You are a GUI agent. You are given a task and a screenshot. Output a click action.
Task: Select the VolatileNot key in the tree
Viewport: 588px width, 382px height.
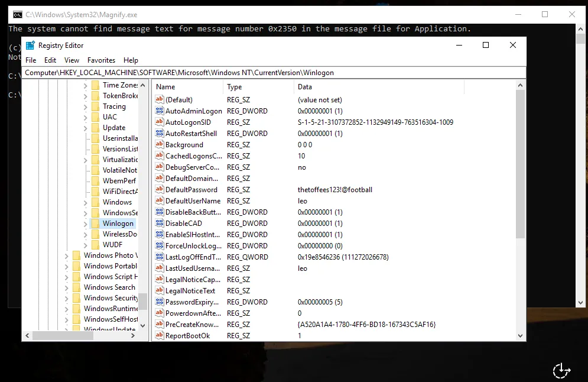pos(120,170)
